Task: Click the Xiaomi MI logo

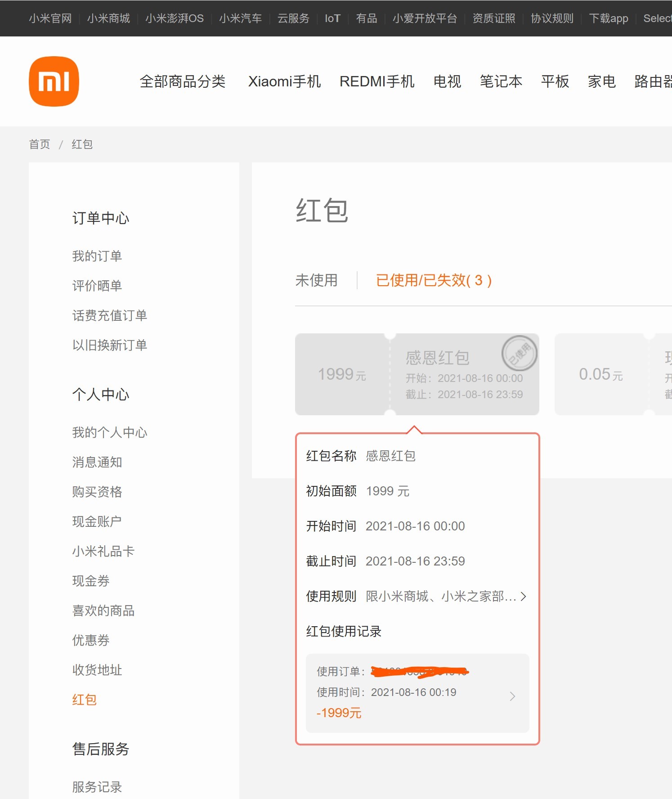Action: point(54,81)
